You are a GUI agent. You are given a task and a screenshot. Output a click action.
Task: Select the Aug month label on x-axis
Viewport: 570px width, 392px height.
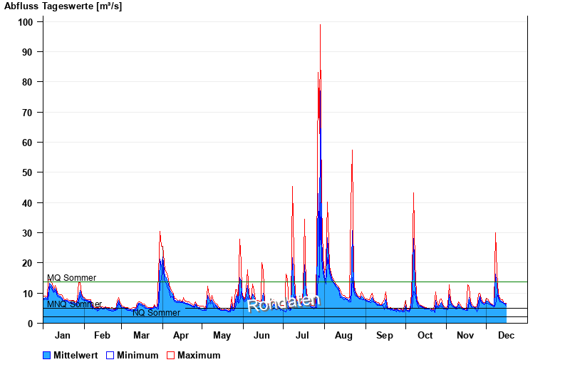click(343, 336)
